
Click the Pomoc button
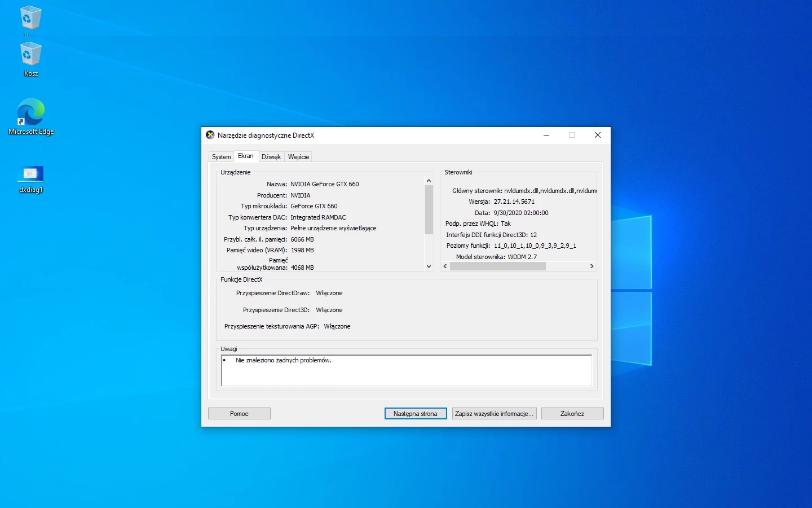click(239, 414)
